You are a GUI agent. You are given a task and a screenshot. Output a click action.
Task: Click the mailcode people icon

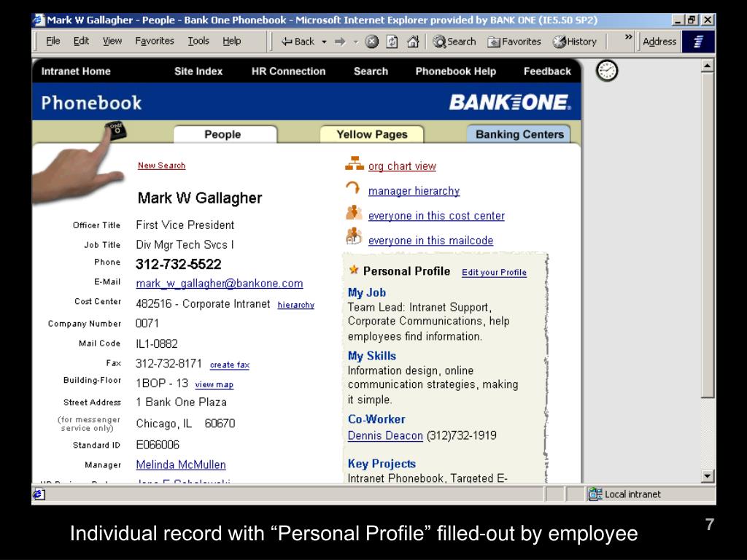coord(354,236)
